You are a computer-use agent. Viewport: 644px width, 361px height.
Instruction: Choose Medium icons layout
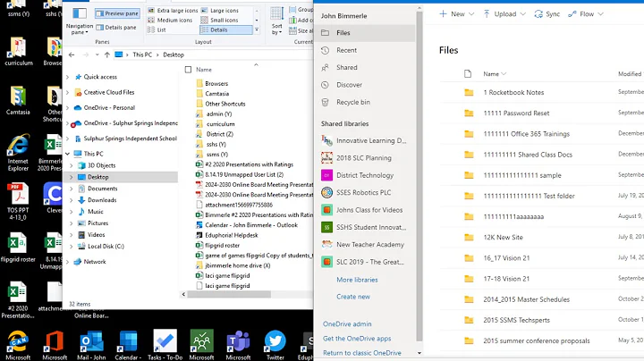pos(170,20)
